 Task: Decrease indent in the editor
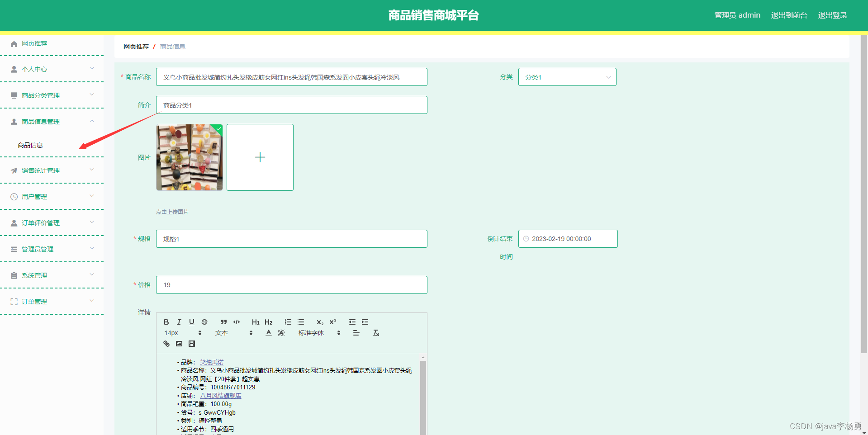click(x=352, y=322)
